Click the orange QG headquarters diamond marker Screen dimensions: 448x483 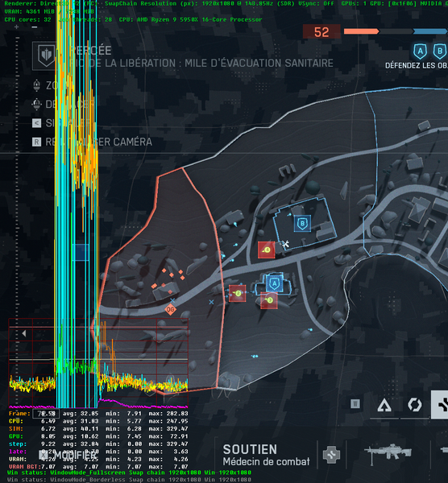coord(170,309)
